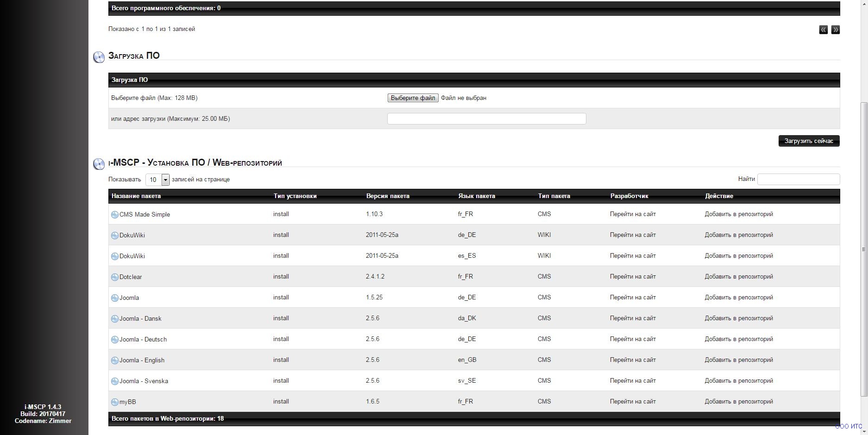The width and height of the screenshot is (868, 435).
Task: Open developer site for Joomla - English
Action: 633,360
